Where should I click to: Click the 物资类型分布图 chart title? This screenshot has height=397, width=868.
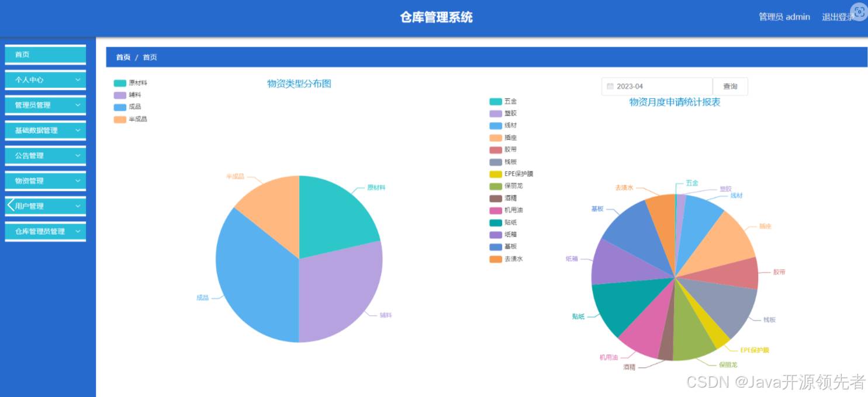(299, 83)
